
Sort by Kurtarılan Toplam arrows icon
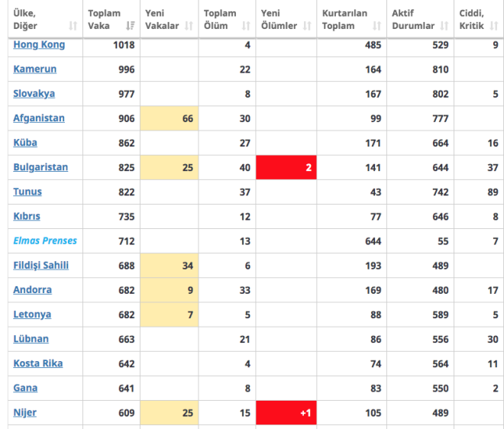(376, 26)
